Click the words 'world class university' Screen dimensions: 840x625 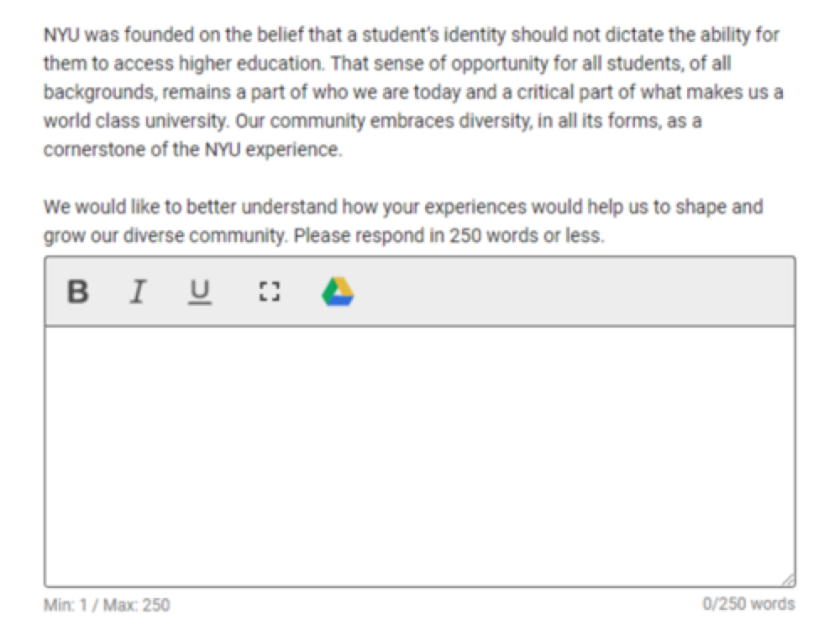pos(134,121)
